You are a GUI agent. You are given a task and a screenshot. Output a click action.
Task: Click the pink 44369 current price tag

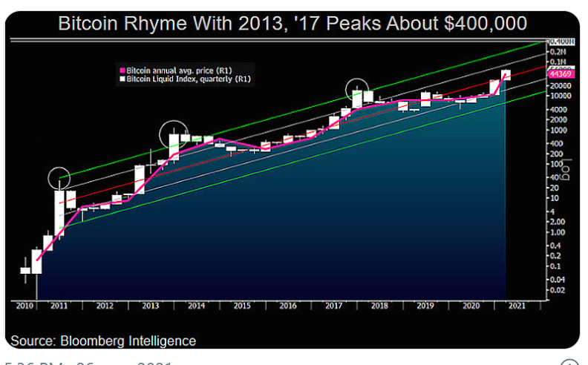click(x=561, y=74)
